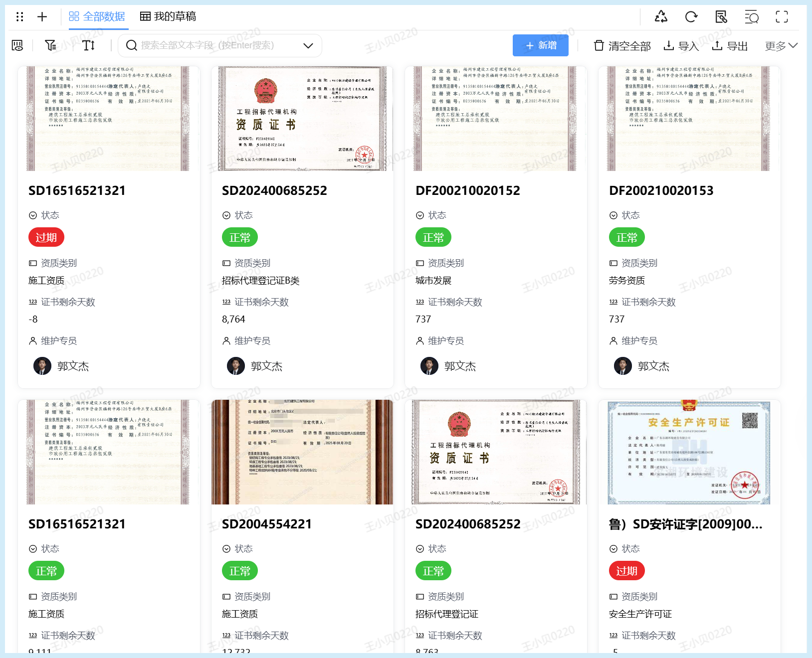
Task: Open the card display settings icon
Action: pos(17,45)
